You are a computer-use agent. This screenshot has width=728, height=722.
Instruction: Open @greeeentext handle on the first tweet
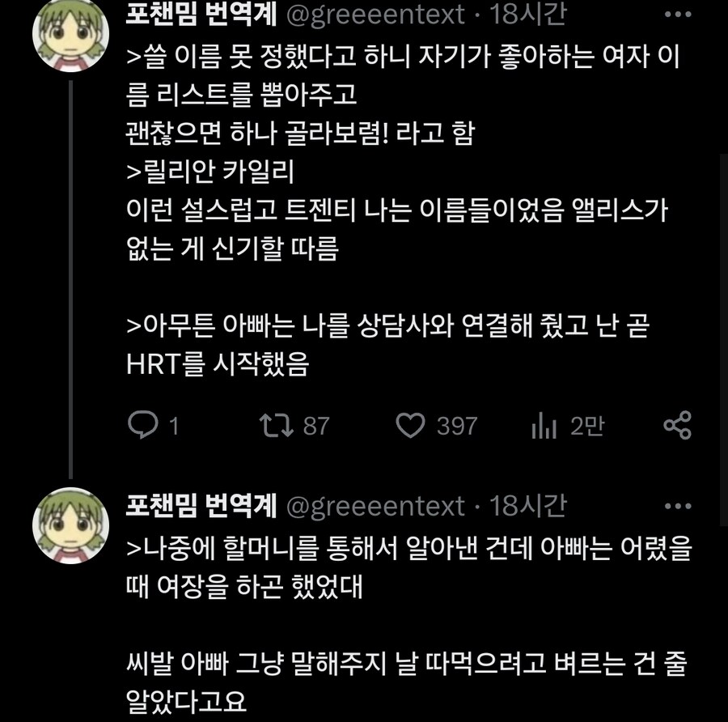coord(376,15)
